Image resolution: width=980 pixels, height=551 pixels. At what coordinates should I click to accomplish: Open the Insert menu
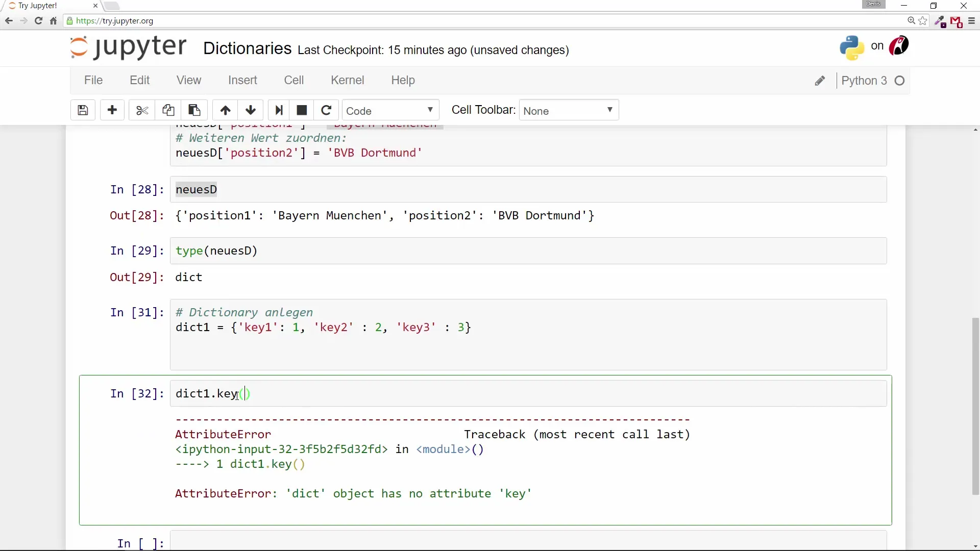(242, 80)
